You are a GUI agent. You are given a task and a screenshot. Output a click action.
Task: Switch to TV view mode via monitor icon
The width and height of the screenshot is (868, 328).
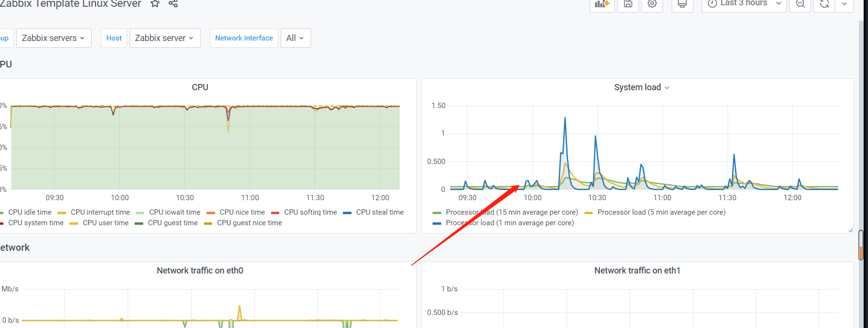(x=682, y=4)
